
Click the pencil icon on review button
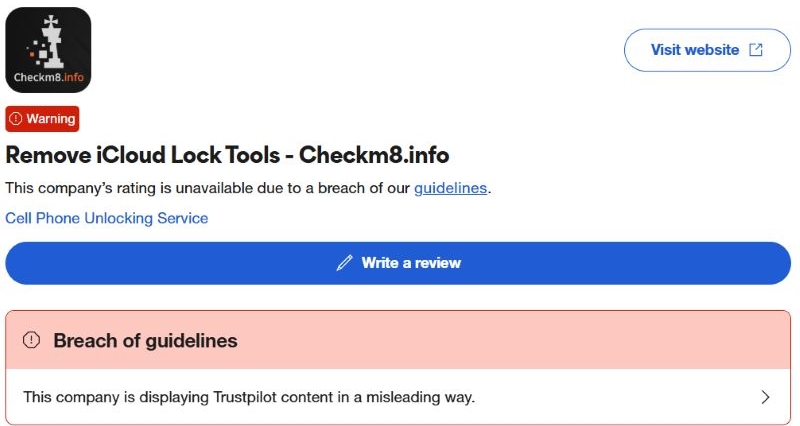tap(344, 263)
